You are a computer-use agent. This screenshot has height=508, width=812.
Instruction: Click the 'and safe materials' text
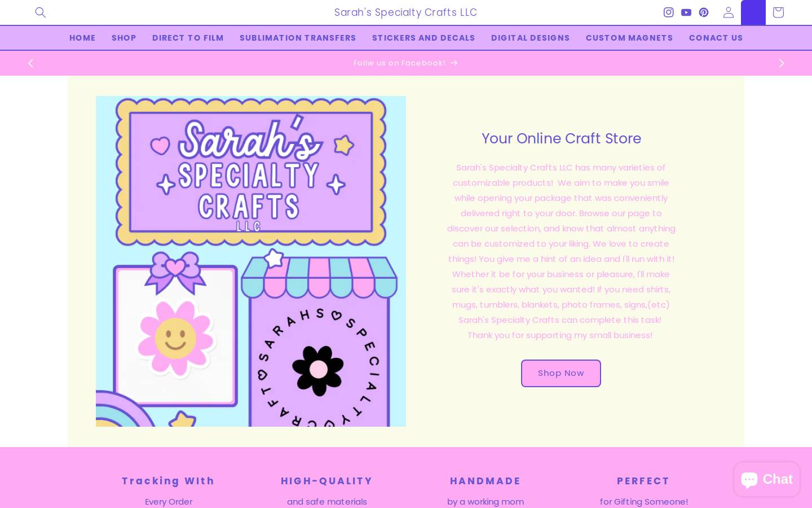(327, 501)
